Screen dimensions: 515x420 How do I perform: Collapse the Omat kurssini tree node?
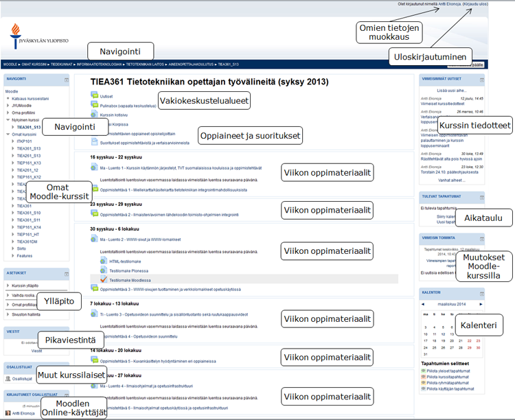click(8, 135)
